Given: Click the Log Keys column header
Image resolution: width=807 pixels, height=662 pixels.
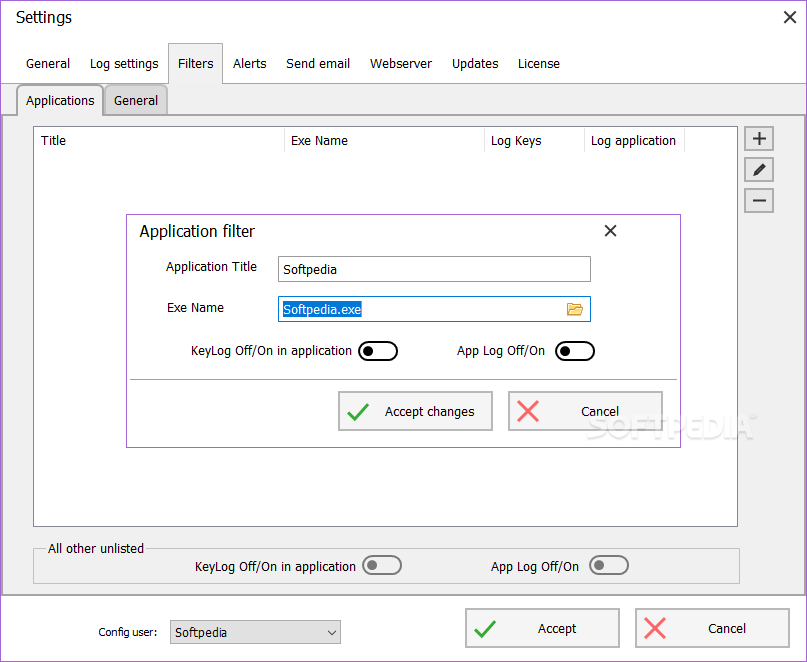Looking at the screenshot, I should tap(534, 141).
